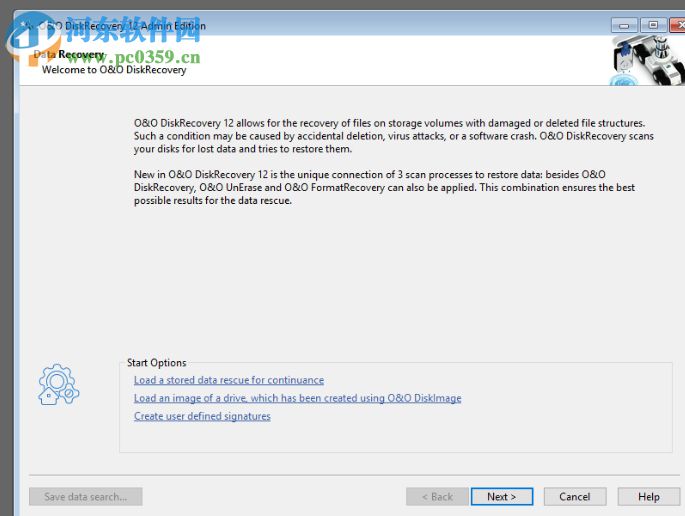
Task: Click the paragraph starting 'O&O DiskRecovery 12 allows'
Action: pos(394,136)
